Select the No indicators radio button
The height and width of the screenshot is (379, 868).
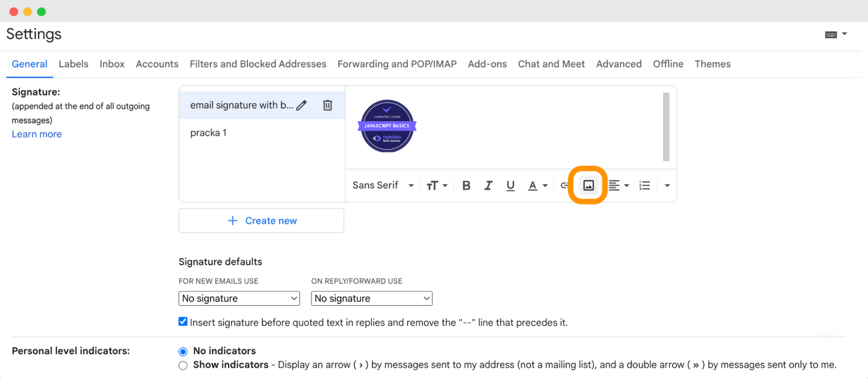[183, 351]
